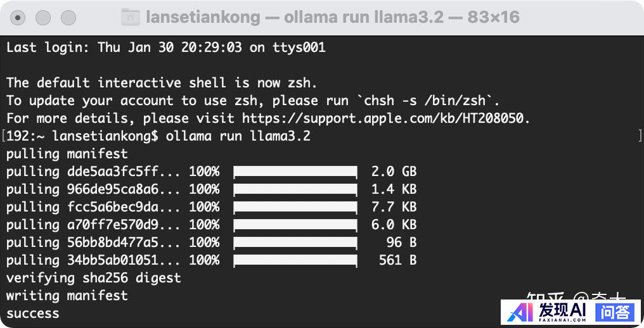Click the folder proxy icon in title bar
This screenshot has width=644, height=328.
[130, 17]
